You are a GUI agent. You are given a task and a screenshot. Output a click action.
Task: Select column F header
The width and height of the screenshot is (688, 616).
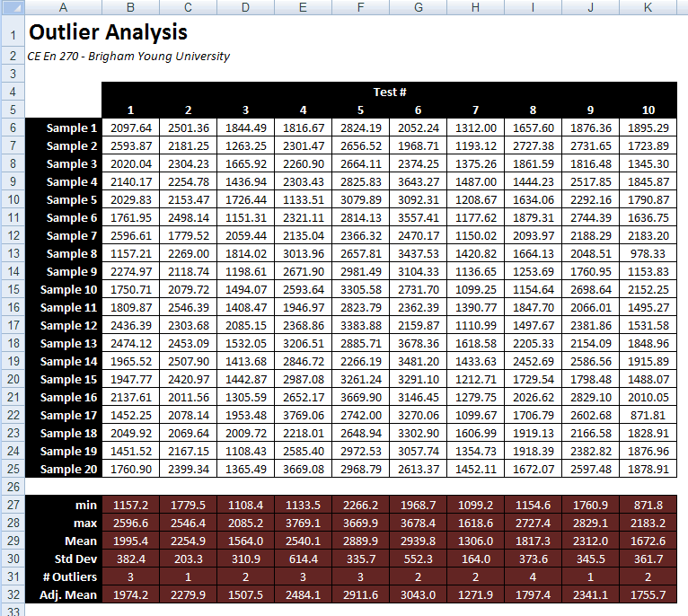click(x=361, y=7)
